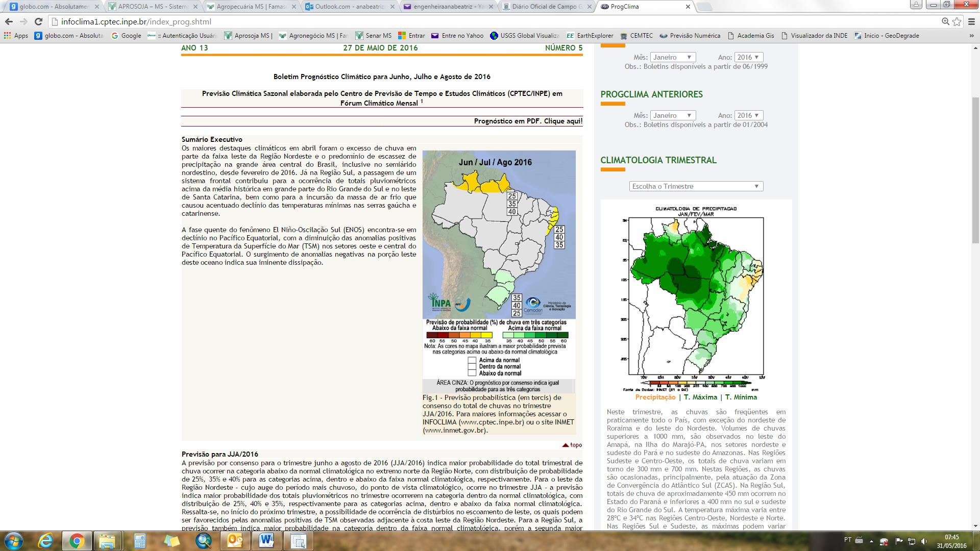Show hidden system tray icons
980x551 pixels.
pyautogui.click(x=871, y=541)
